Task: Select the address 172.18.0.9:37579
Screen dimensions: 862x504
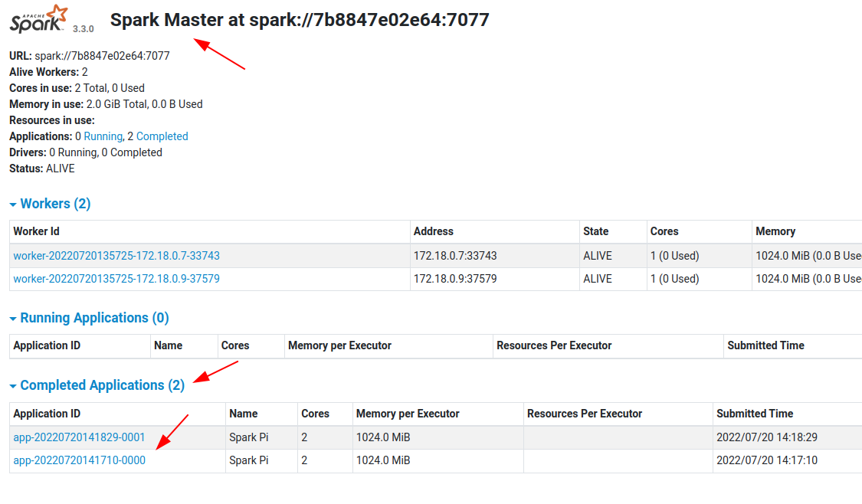Action: 455,279
